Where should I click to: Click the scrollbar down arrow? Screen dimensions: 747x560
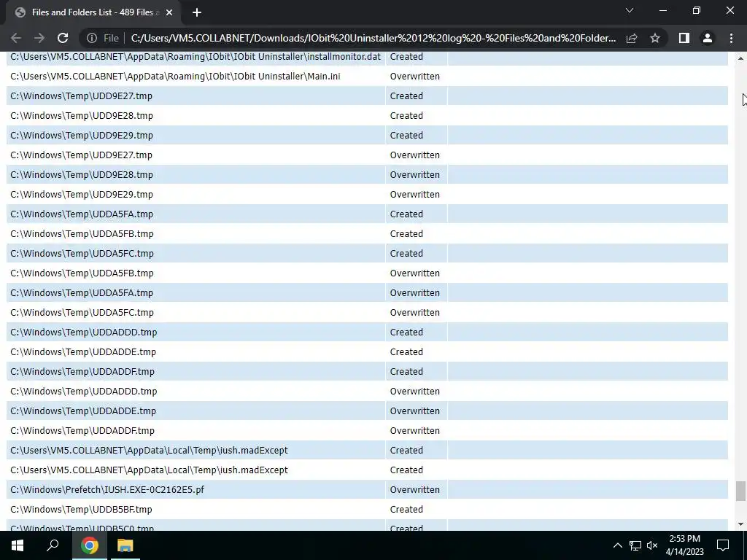click(740, 524)
